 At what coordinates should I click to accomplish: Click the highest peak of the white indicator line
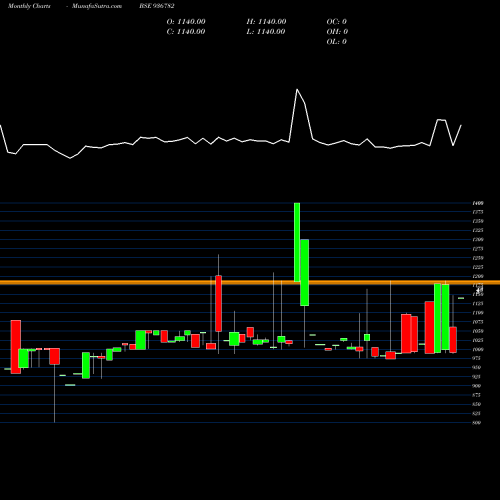click(x=297, y=89)
